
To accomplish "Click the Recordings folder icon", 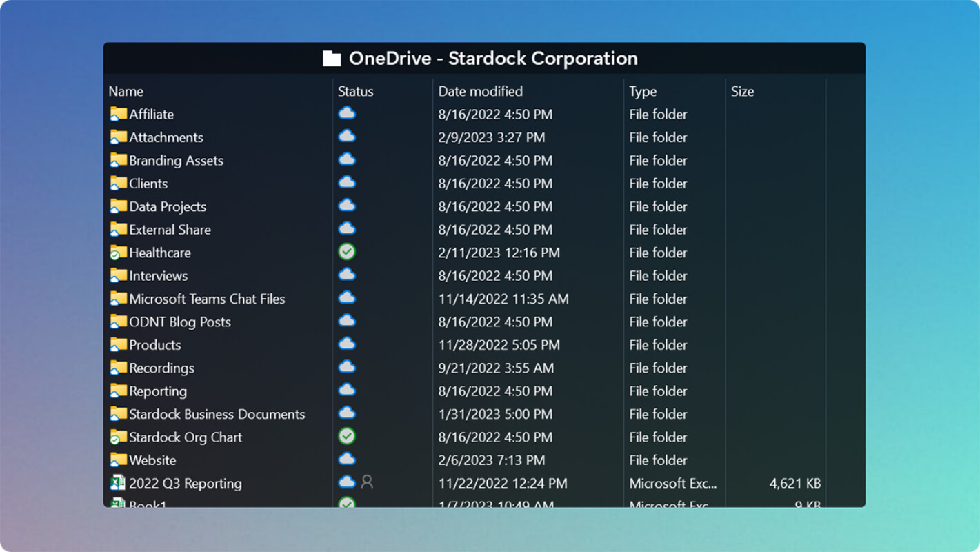I will point(118,368).
